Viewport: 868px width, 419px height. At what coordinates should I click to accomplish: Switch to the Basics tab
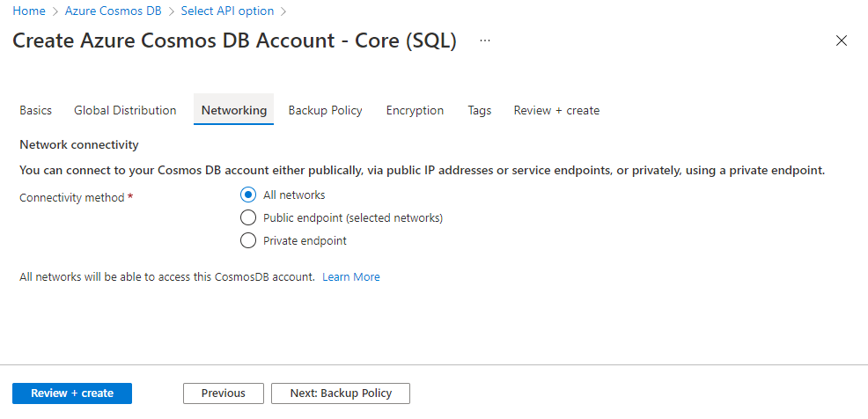35,110
